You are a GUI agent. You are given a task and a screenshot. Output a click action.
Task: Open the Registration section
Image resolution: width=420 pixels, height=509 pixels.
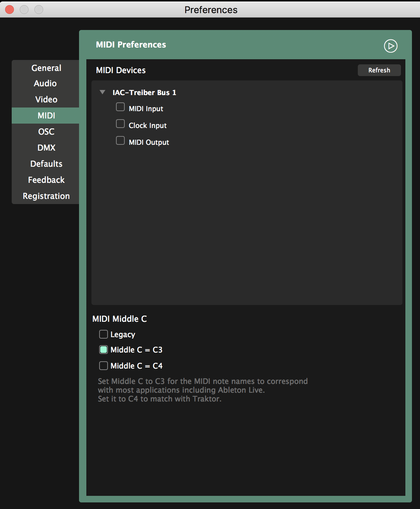pos(46,196)
